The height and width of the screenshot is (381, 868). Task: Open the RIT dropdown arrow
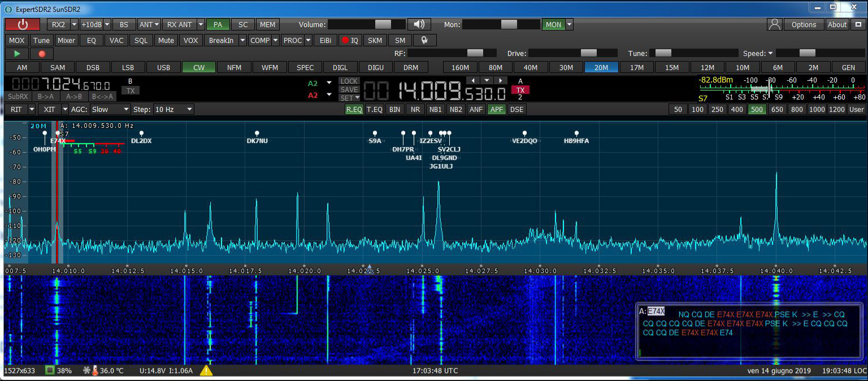point(32,109)
